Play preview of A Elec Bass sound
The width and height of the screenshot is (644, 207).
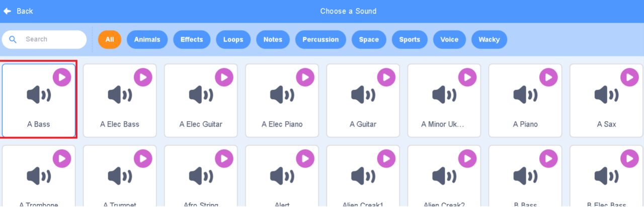(143, 77)
